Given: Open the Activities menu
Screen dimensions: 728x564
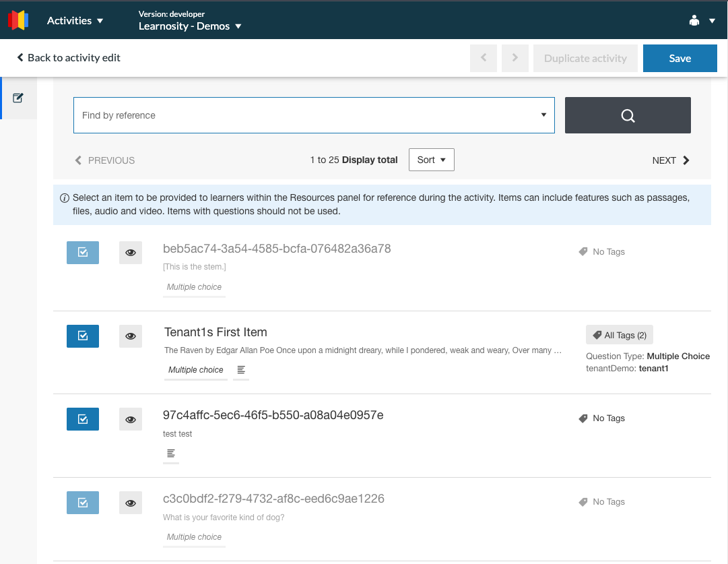Looking at the screenshot, I should click(73, 20).
